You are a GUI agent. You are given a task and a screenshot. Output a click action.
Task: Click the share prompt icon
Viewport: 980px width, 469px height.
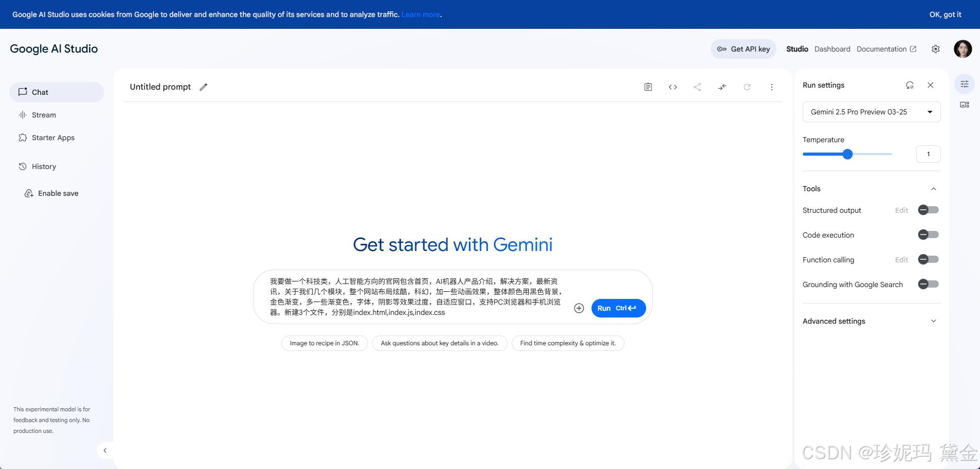pyautogui.click(x=698, y=87)
